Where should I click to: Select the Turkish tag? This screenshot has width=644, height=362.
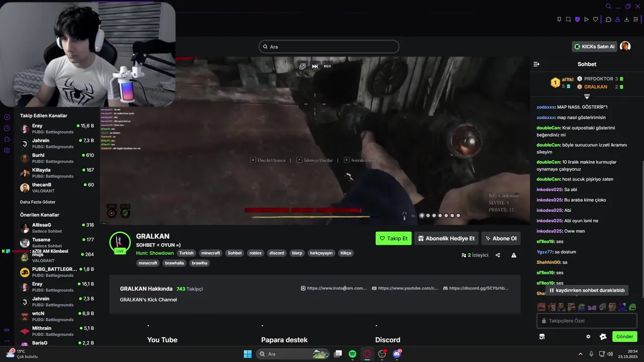186,253
